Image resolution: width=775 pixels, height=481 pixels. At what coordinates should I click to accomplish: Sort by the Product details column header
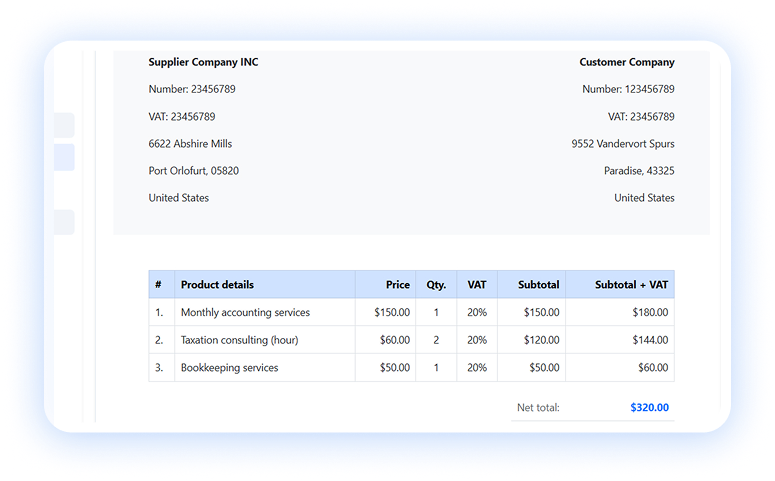tap(217, 285)
